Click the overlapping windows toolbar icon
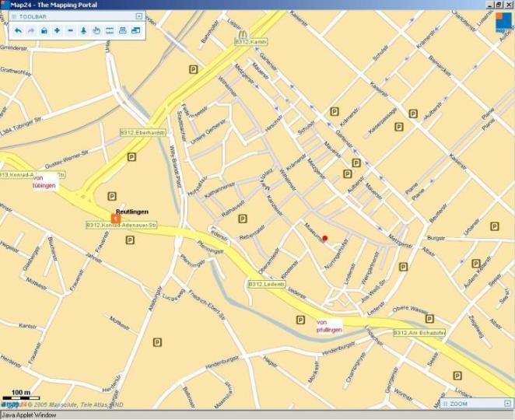 [x=135, y=30]
